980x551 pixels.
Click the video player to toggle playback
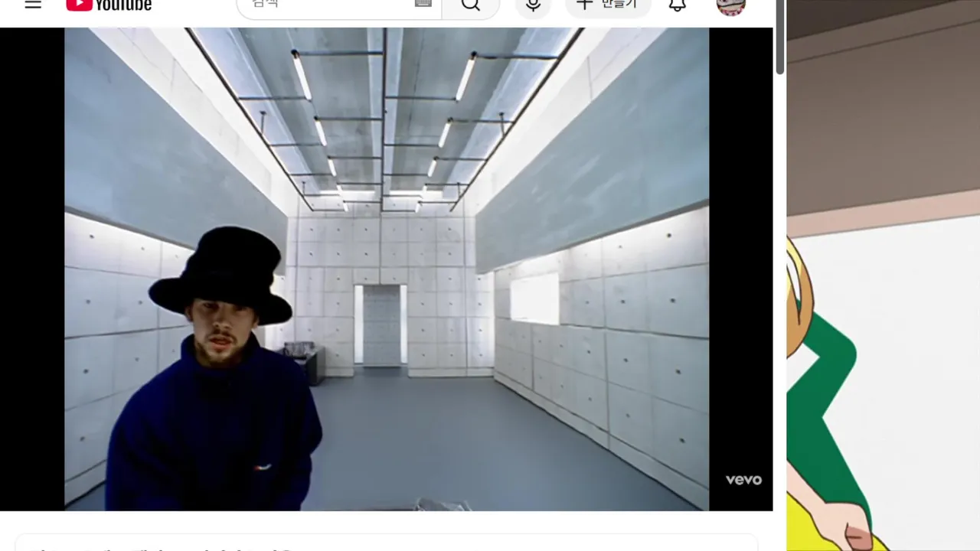click(x=387, y=269)
